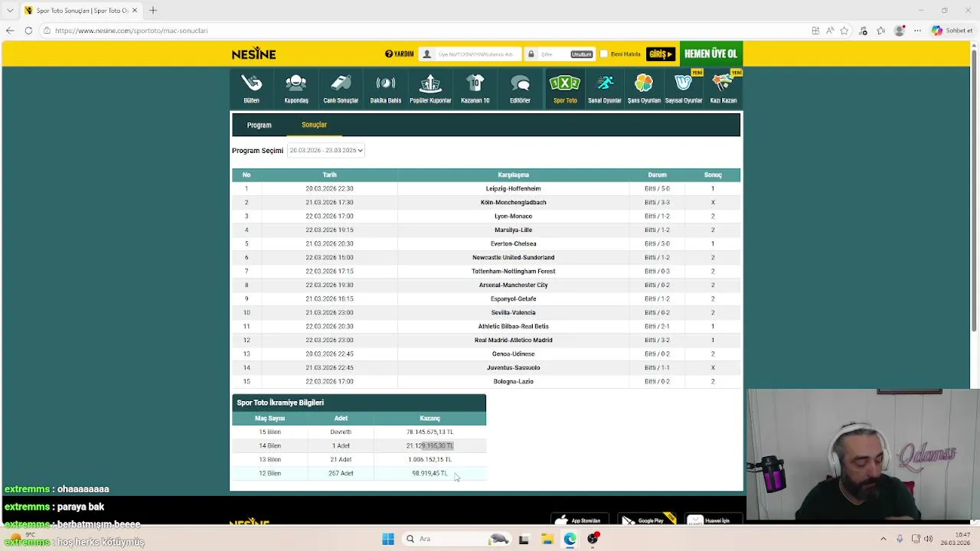Viewport: 980px width, 551px height.
Task: Click the microphone tray icon
Action: 900,539
